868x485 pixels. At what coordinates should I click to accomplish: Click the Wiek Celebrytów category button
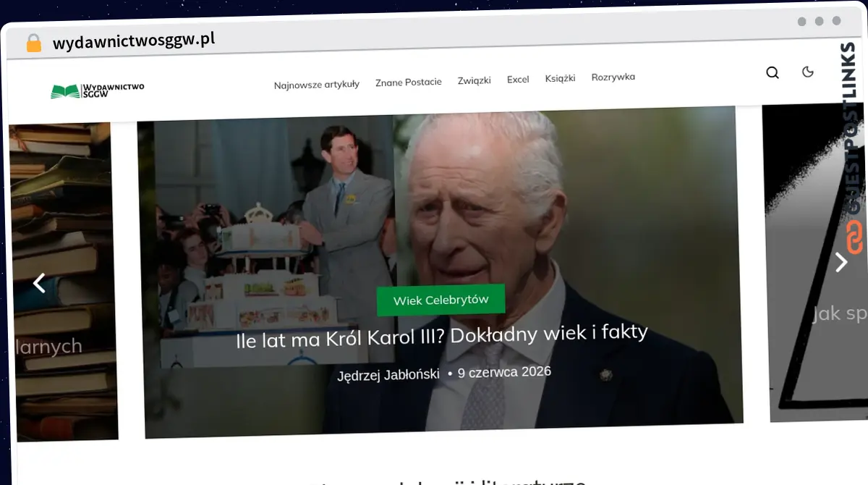point(441,300)
